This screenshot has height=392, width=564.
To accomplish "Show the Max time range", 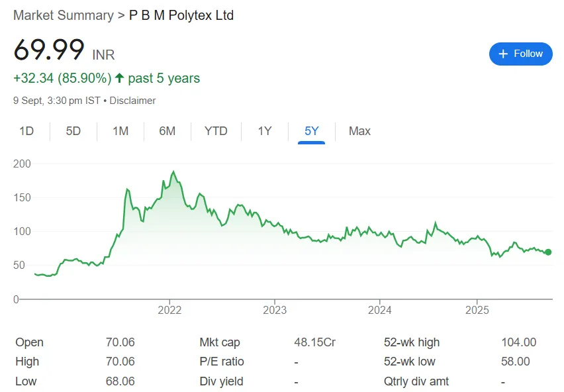I will [359, 131].
